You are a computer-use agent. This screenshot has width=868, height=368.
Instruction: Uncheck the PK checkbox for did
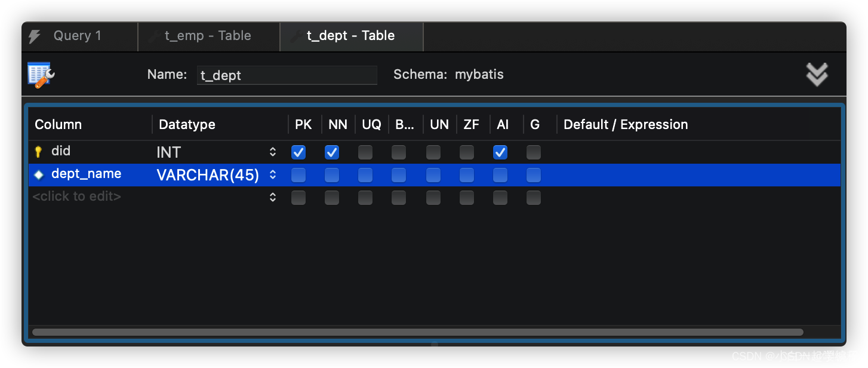tap(298, 152)
